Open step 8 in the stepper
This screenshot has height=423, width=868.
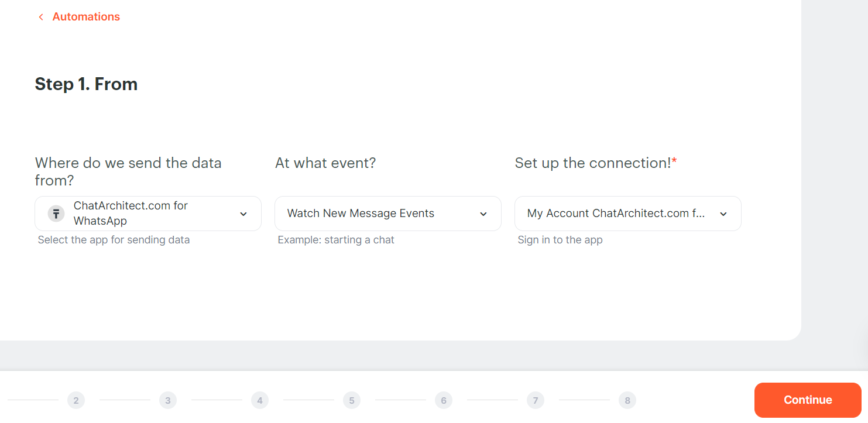pos(627,400)
